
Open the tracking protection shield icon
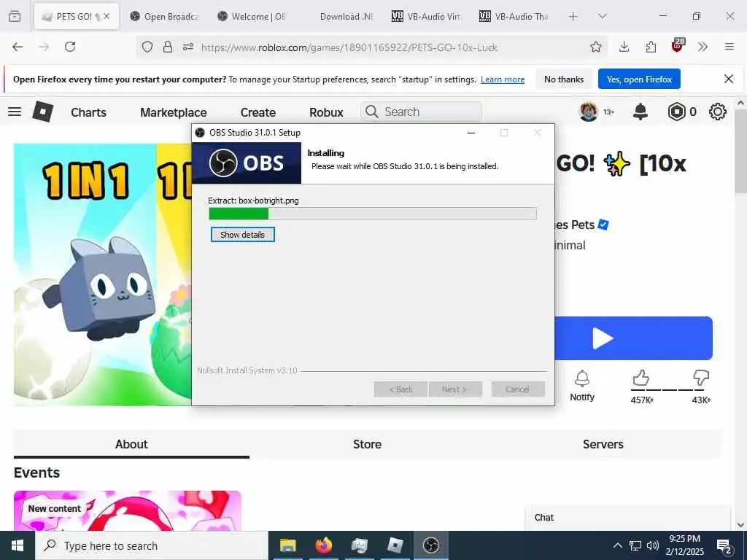pos(147,47)
